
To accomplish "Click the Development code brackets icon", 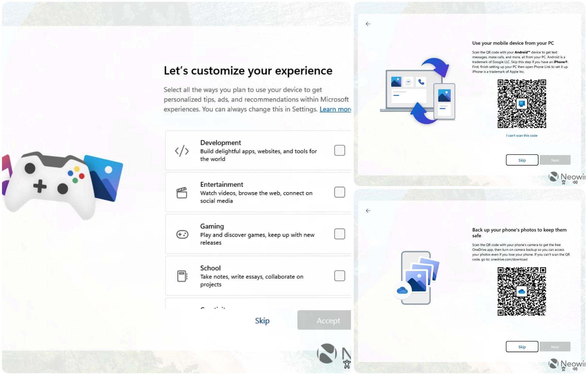I will click(x=182, y=151).
